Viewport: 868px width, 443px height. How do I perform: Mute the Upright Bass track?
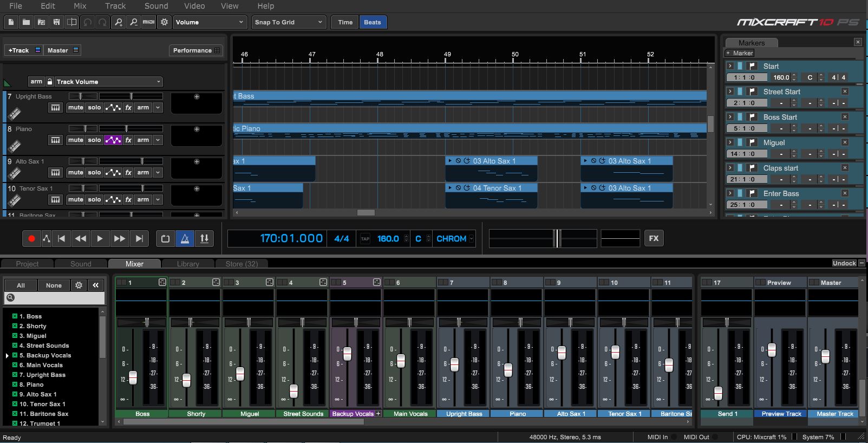75,108
